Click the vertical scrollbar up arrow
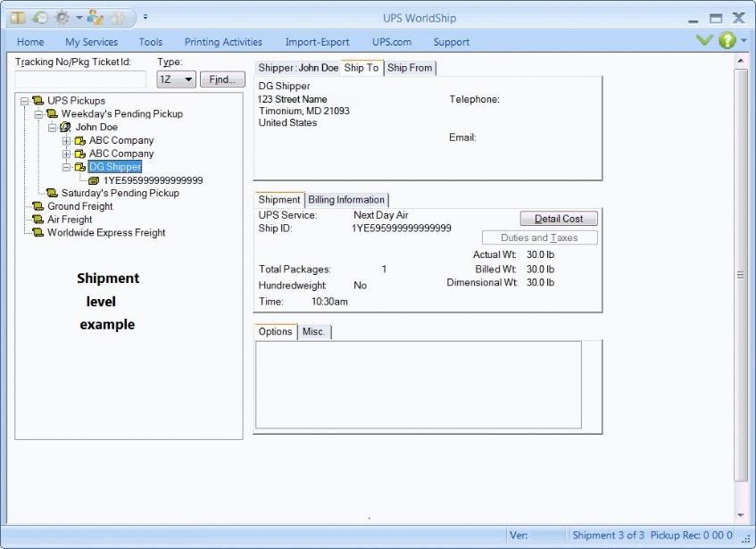756x549 pixels. [741, 61]
